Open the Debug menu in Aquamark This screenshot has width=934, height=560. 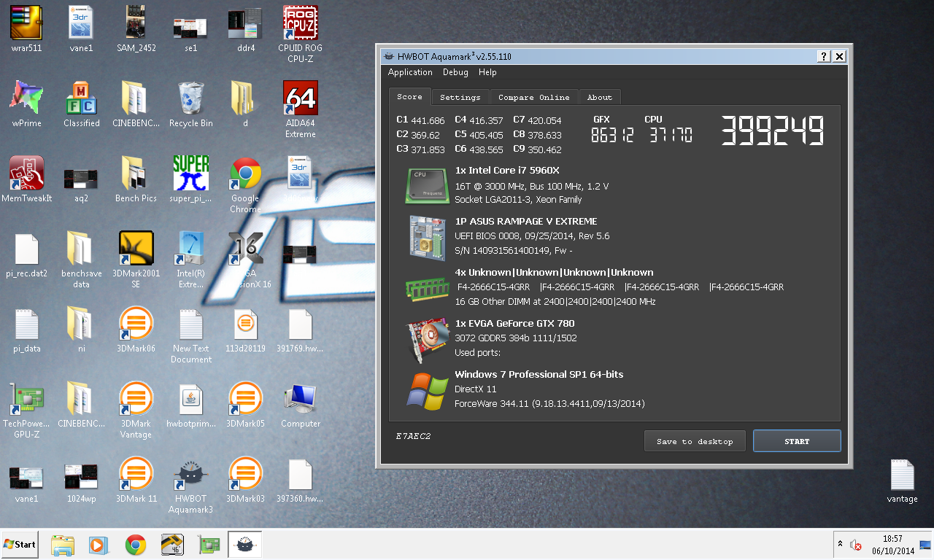(455, 72)
